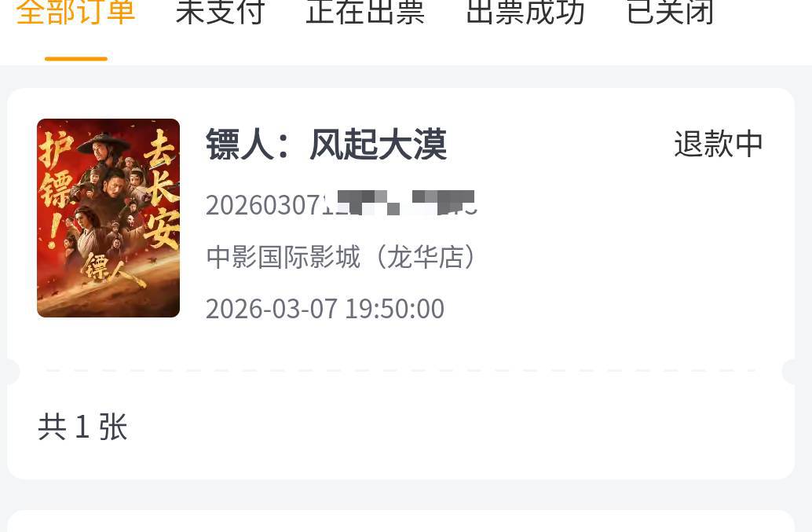Viewport: 812px width, 532px height.
Task: Tap the 共 1 张 ticket count
Action: [x=83, y=427]
